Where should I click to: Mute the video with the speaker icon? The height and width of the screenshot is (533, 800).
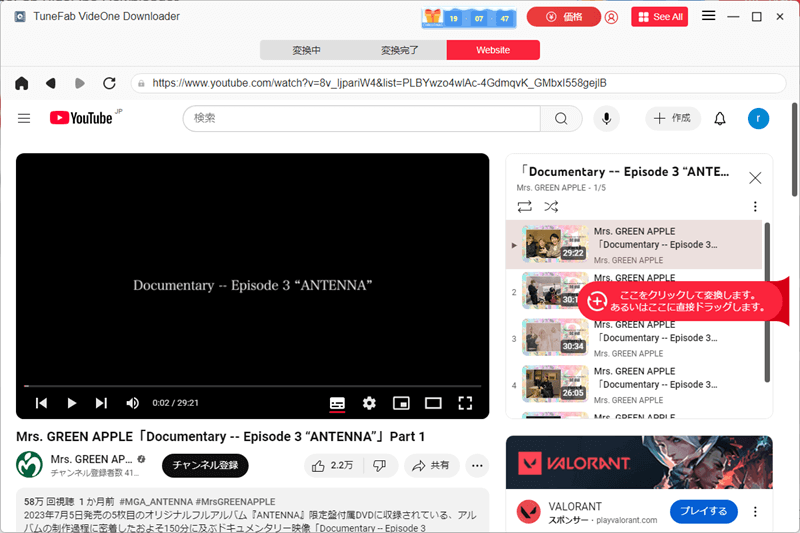(x=132, y=403)
